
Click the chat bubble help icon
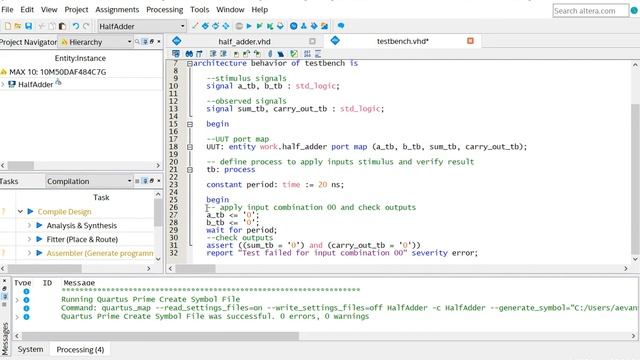(341, 26)
